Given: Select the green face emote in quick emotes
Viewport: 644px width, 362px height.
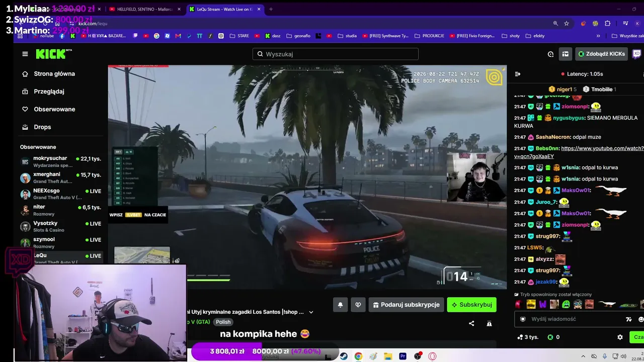Looking at the screenshot, I should click(x=566, y=304).
